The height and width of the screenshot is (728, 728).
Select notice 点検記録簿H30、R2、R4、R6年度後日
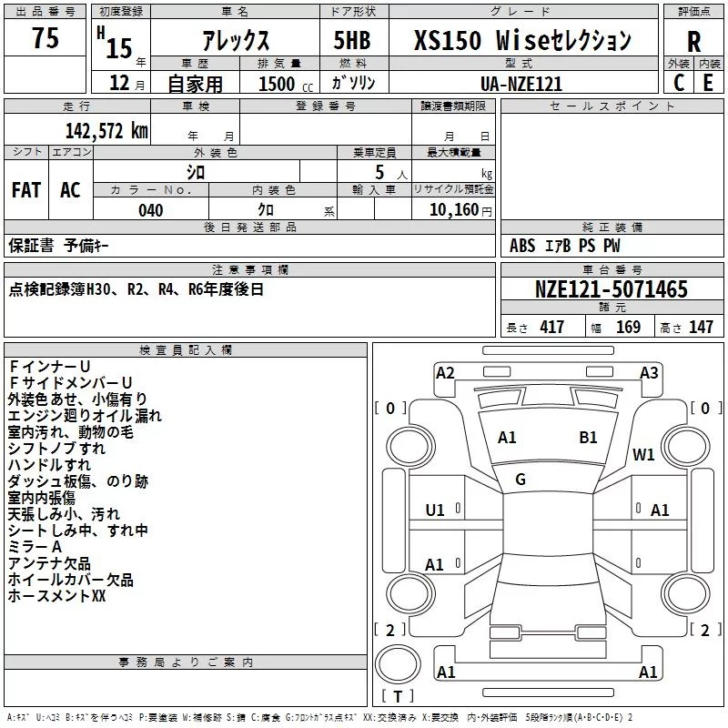[x=136, y=289]
